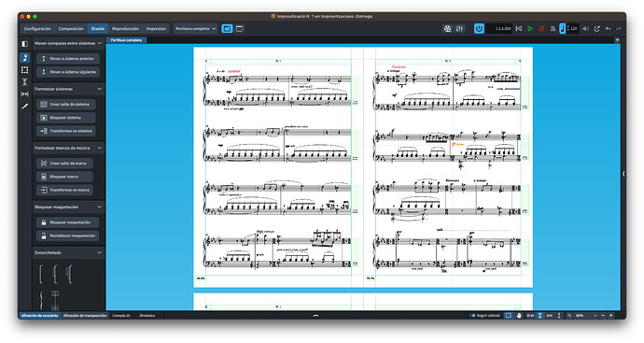Select the Lines pencil tool icon
Image resolution: width=644 pixels, height=343 pixels.
click(24, 107)
